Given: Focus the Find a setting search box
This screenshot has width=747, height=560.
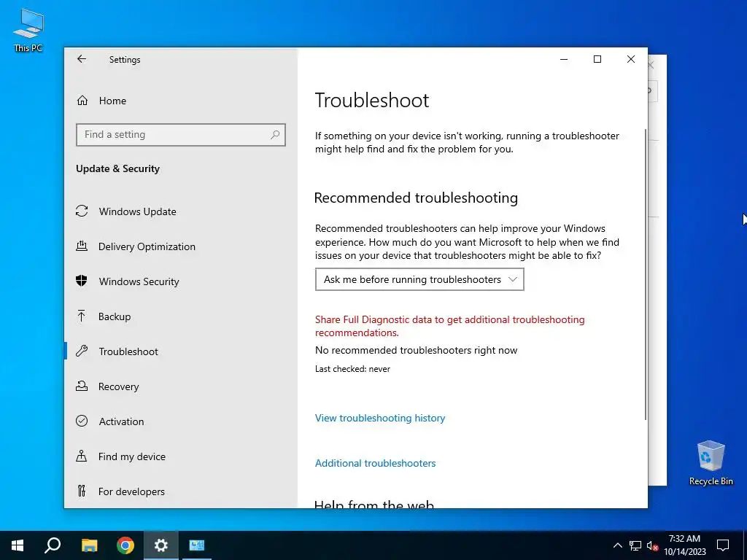Looking at the screenshot, I should [x=181, y=135].
